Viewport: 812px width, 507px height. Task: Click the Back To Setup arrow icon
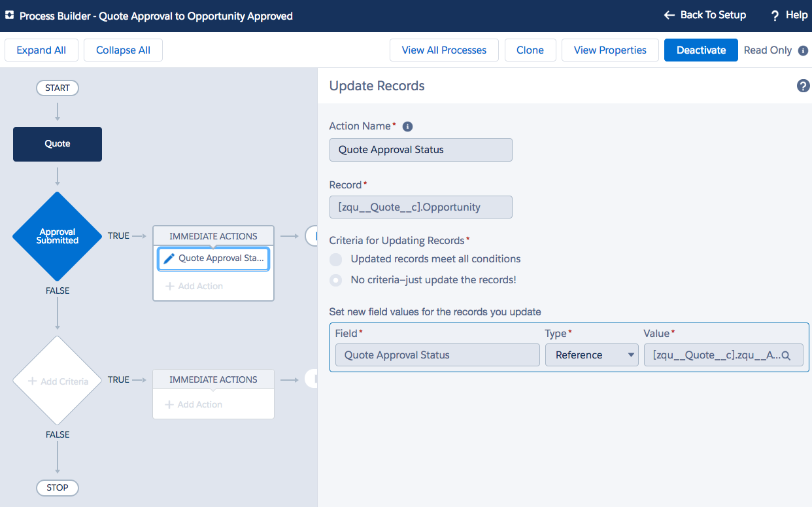(x=669, y=15)
